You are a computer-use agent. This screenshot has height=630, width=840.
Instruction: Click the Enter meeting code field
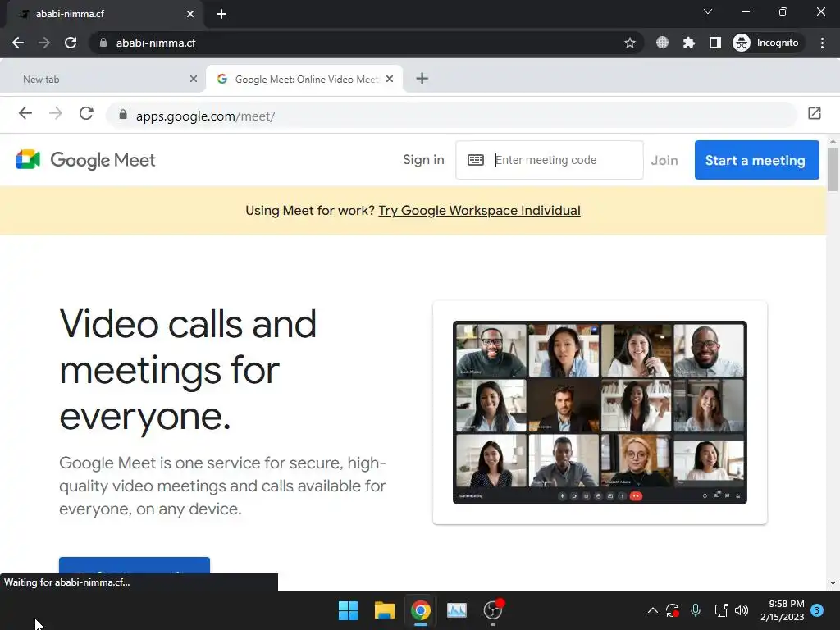tap(550, 160)
